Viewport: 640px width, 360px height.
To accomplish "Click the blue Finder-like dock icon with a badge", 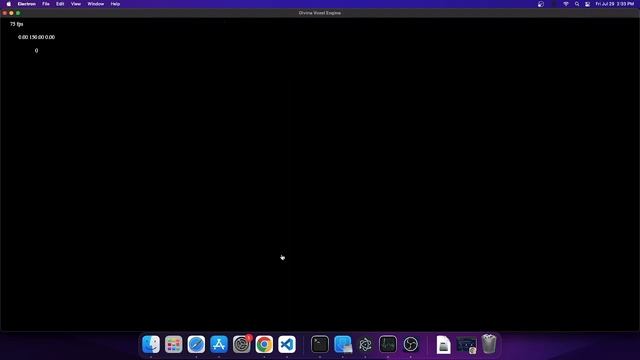I will (343, 344).
